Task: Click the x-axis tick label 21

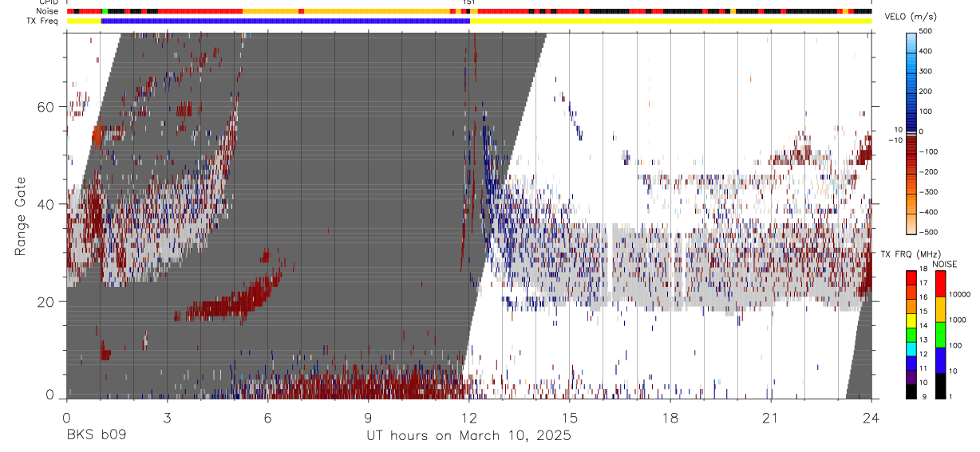Action: (771, 417)
